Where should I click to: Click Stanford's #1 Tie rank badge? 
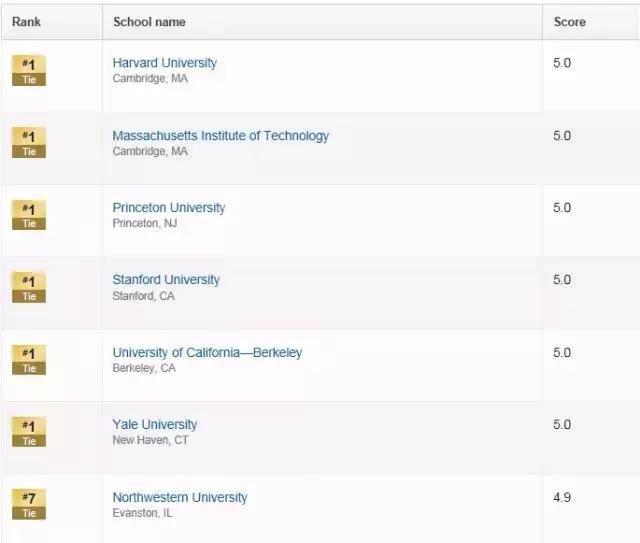(x=29, y=287)
